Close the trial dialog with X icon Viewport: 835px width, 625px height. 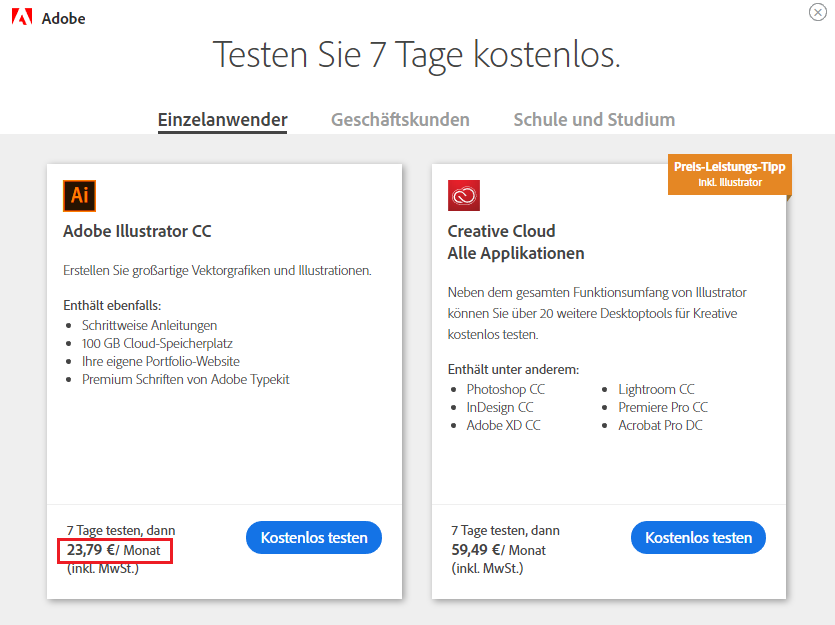pos(817,12)
